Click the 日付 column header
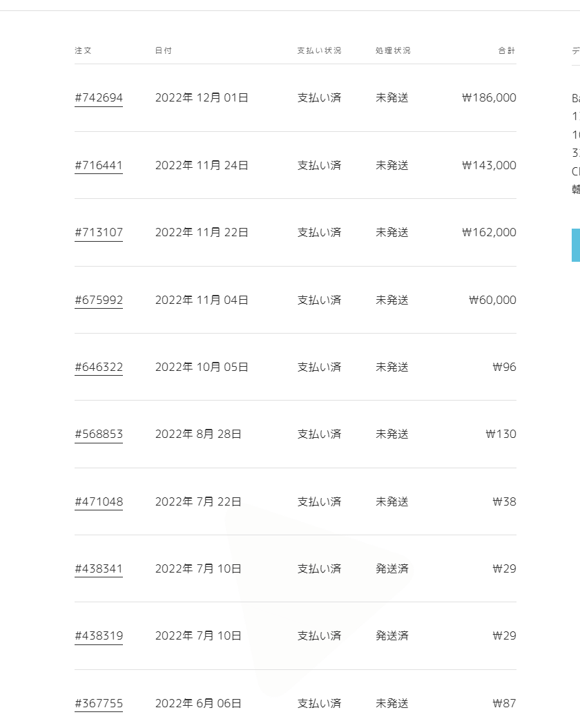The width and height of the screenshot is (580, 728). point(164,51)
